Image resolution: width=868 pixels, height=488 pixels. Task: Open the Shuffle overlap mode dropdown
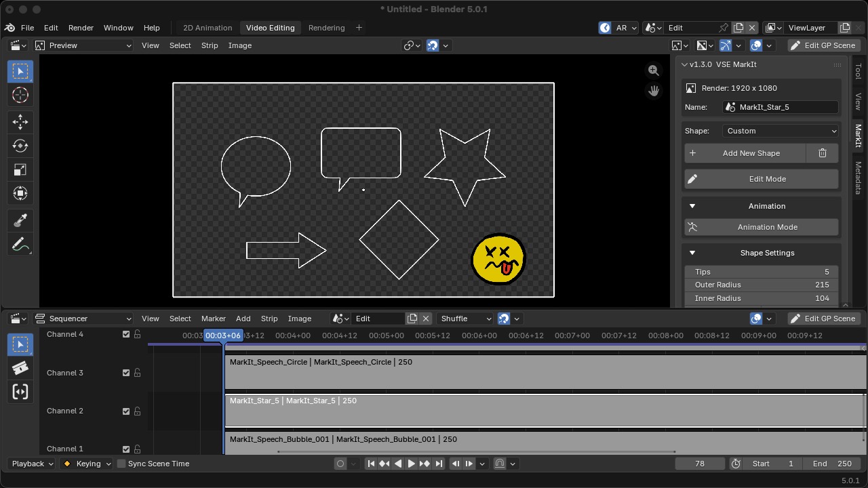[x=465, y=319]
